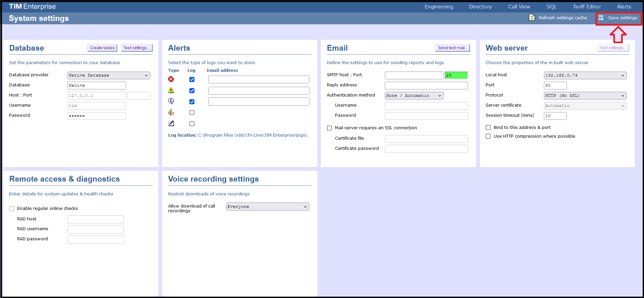Click the Reply address input field
644x298 pixels.
(426, 86)
